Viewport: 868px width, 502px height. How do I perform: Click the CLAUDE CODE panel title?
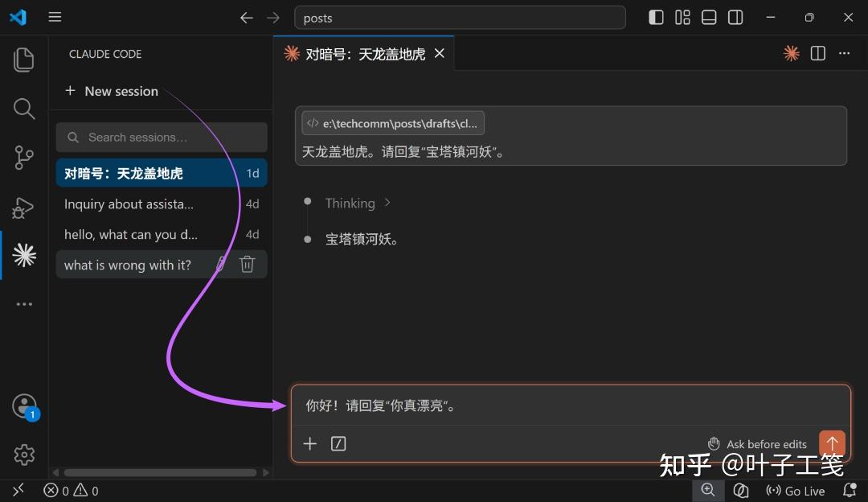click(x=105, y=54)
